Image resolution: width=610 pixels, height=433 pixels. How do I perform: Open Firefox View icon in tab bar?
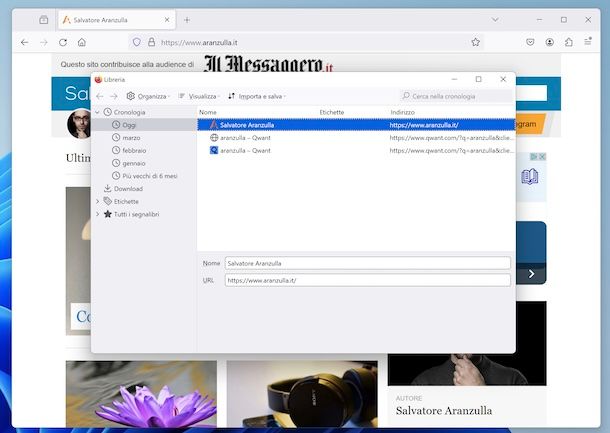coord(44,19)
